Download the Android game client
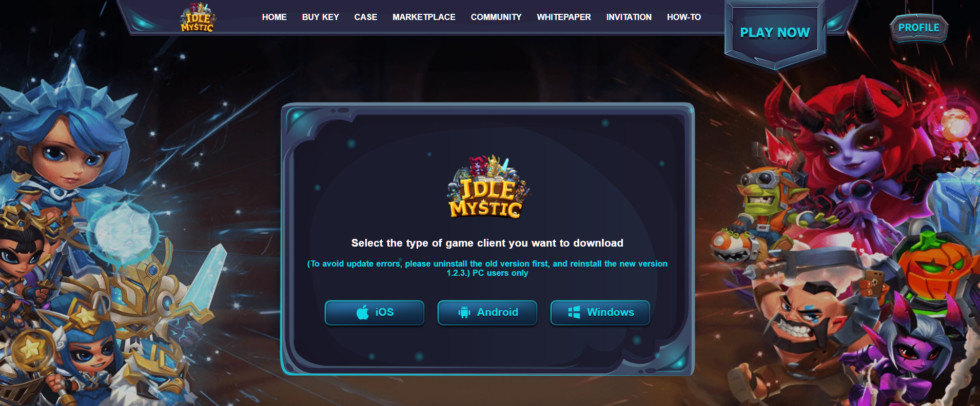980x406 pixels. tap(487, 313)
